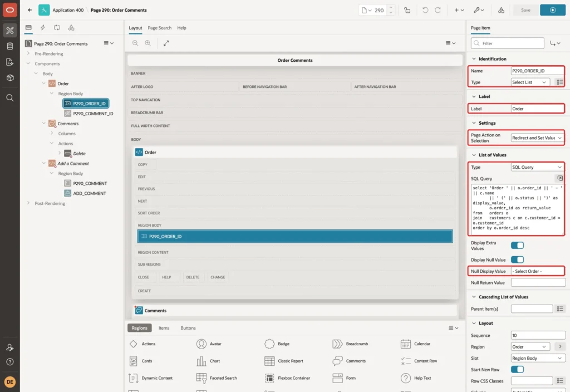Open Shared Components from top toolbar
Viewport: 570px width, 392px height.
[501, 10]
